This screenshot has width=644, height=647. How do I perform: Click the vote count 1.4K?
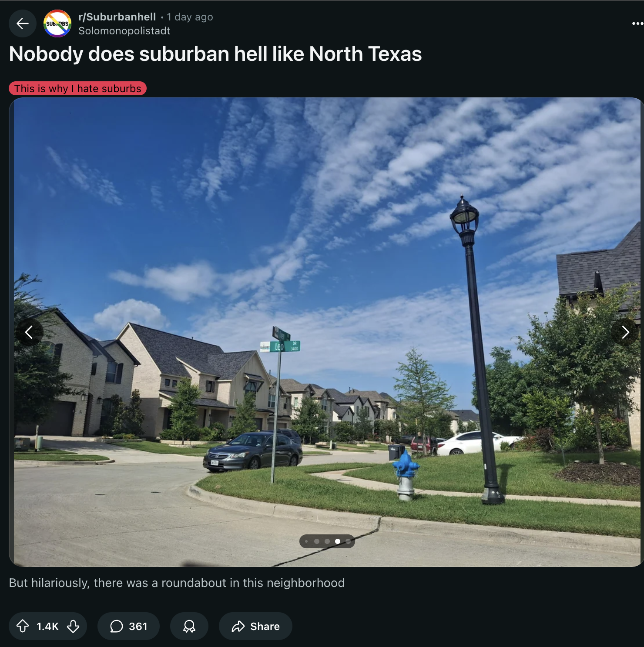[x=47, y=626]
